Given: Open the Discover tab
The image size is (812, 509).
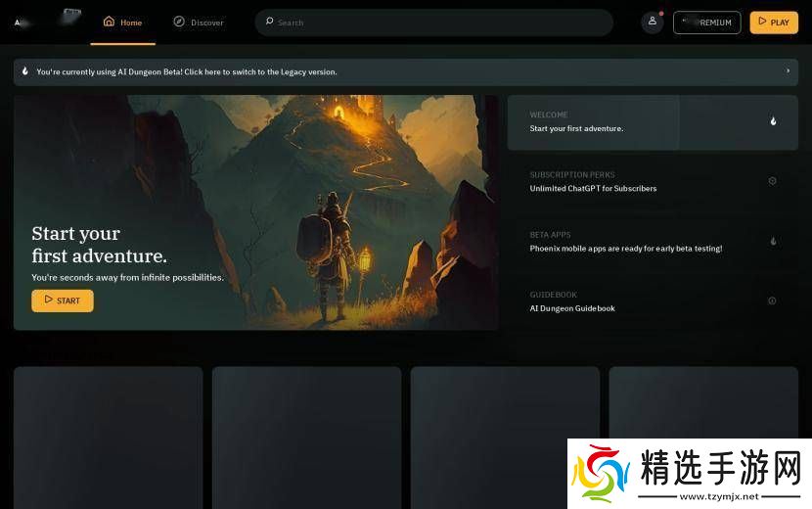Looking at the screenshot, I should pos(199,23).
